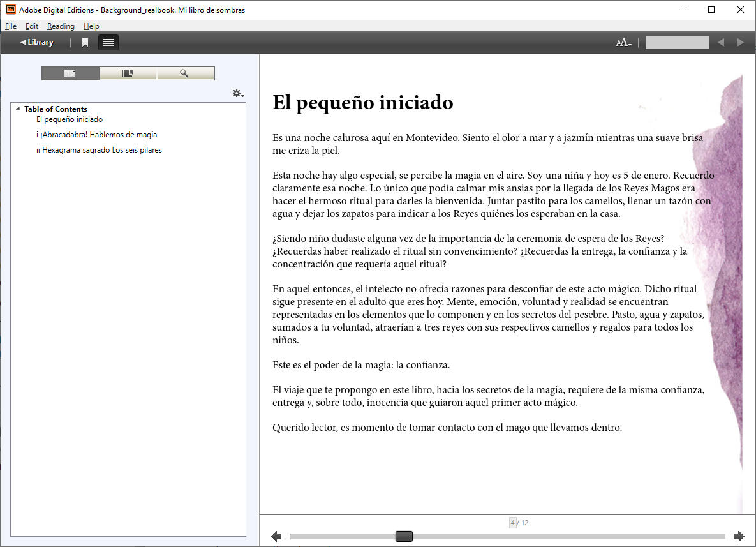Go to next search result arrow
Image resolution: width=756 pixels, height=547 pixels.
(x=740, y=43)
